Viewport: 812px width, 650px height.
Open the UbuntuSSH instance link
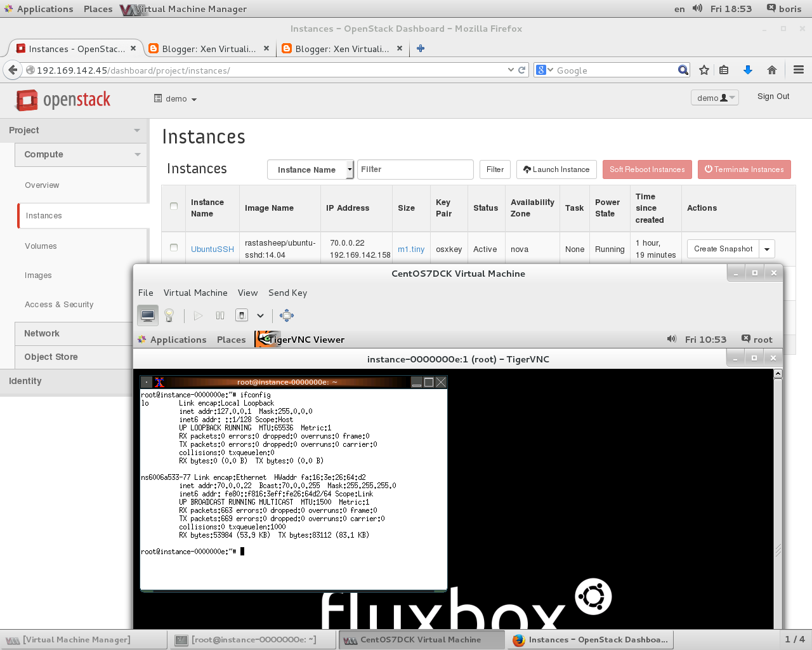[213, 249]
